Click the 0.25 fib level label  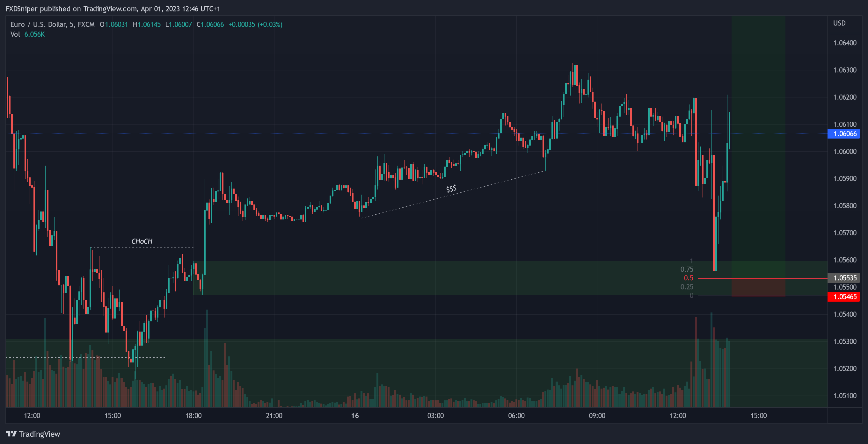(686, 287)
